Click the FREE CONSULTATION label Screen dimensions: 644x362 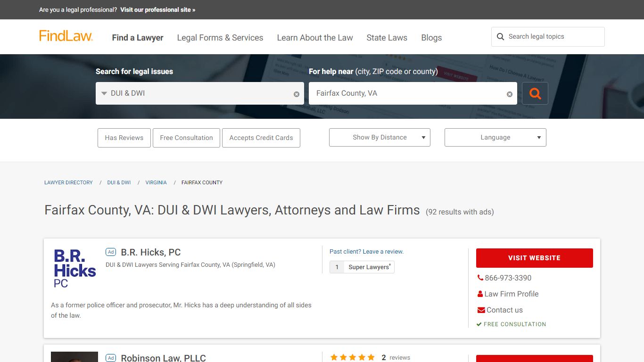tap(515, 324)
